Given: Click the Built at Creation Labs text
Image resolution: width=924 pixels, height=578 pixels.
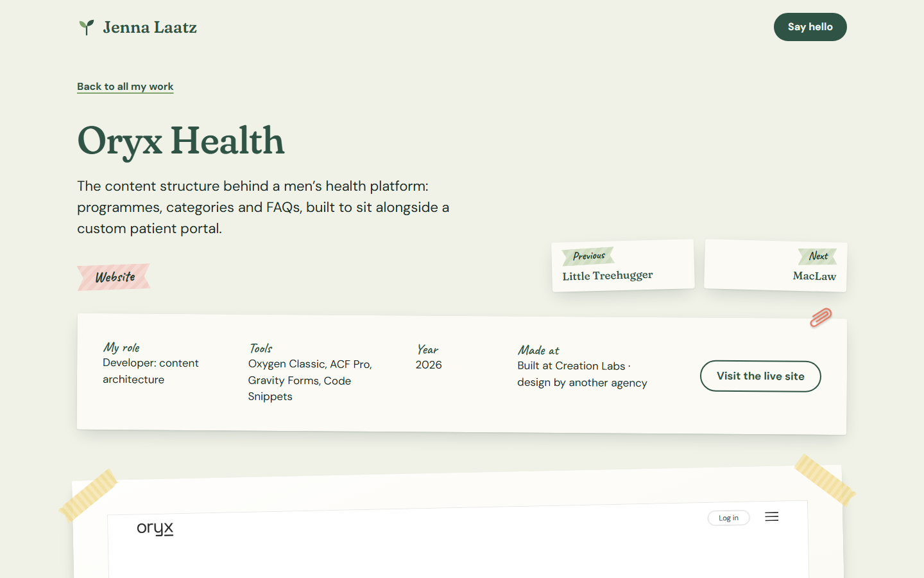Looking at the screenshot, I should [x=583, y=374].
